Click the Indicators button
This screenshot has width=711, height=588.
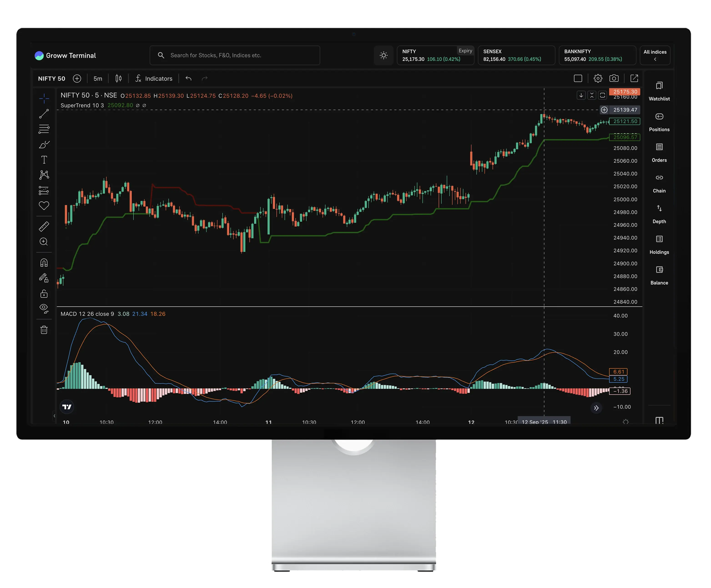click(154, 78)
